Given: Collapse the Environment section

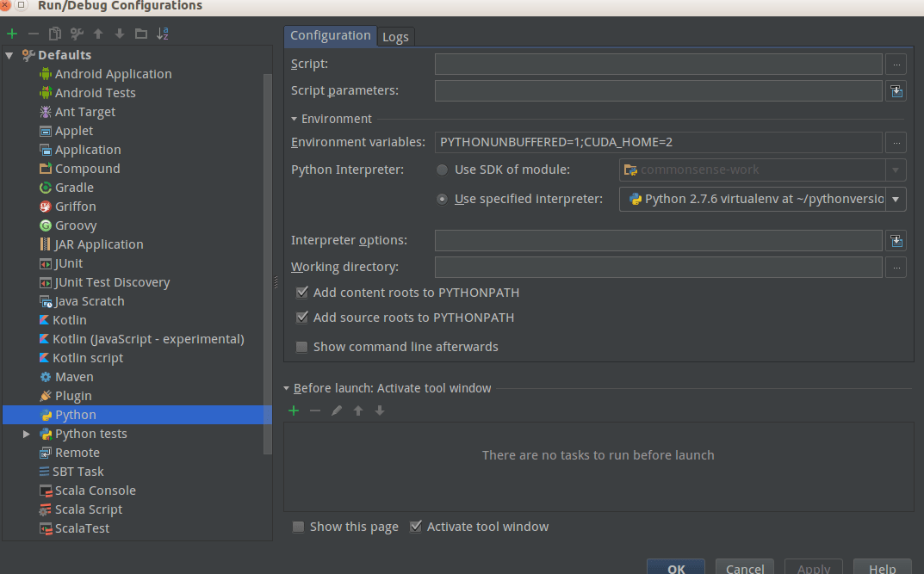Looking at the screenshot, I should click(x=294, y=119).
